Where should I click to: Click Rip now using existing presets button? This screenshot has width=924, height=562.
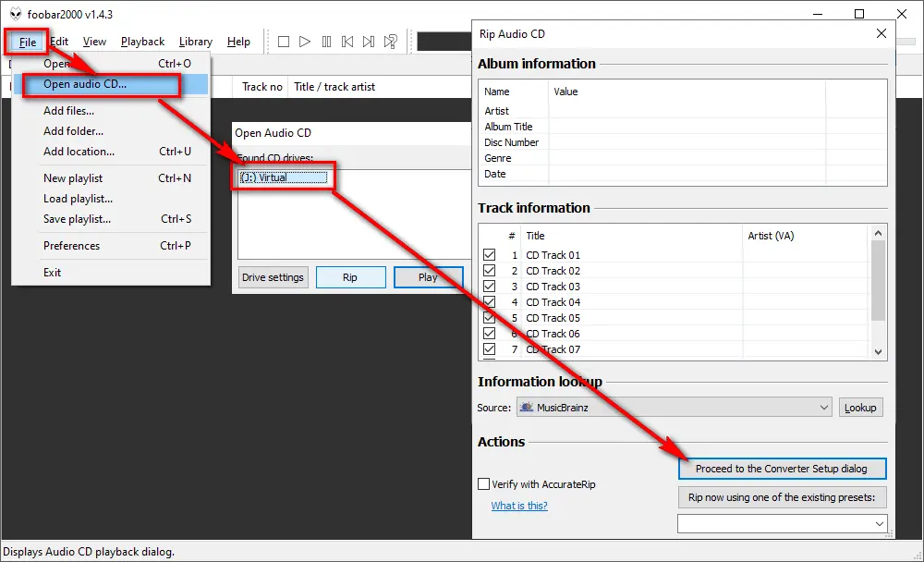tap(782, 497)
